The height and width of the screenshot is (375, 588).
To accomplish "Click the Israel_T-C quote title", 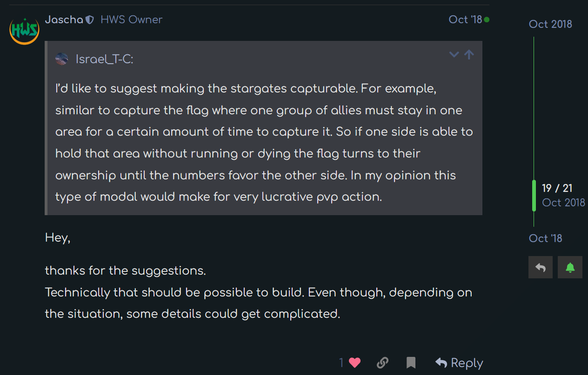I will pyautogui.click(x=104, y=59).
